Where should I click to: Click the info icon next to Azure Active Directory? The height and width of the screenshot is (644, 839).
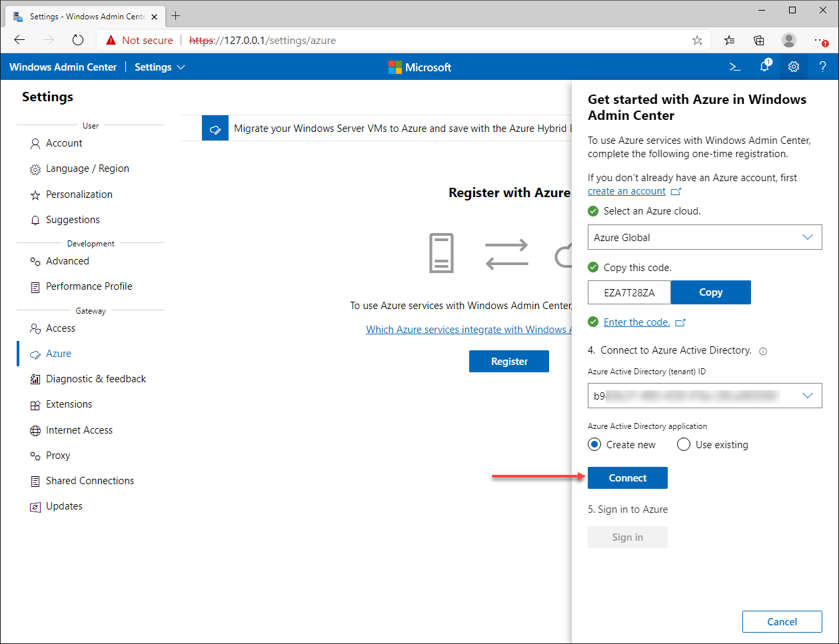[762, 350]
